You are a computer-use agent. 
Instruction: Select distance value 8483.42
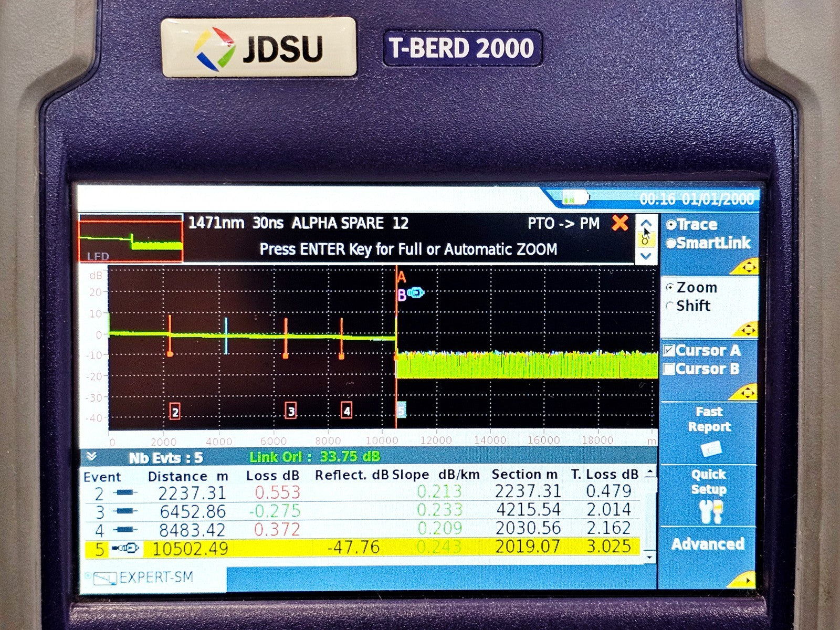click(193, 530)
